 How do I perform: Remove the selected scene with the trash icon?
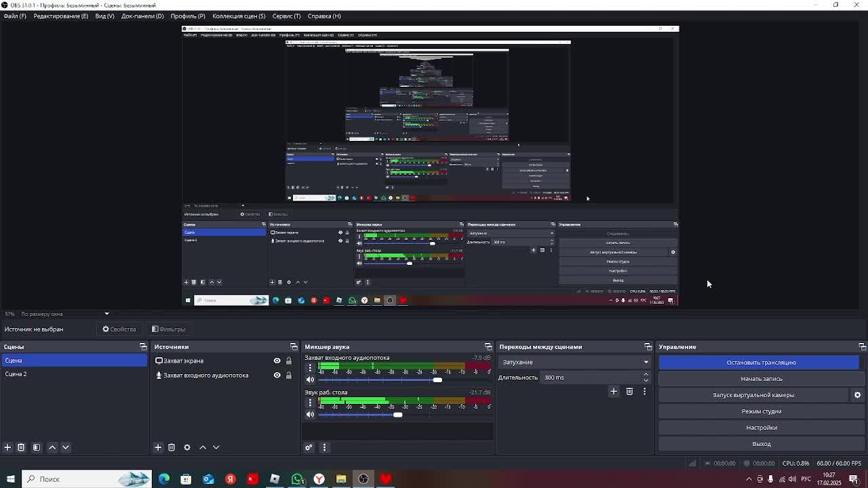[21, 447]
